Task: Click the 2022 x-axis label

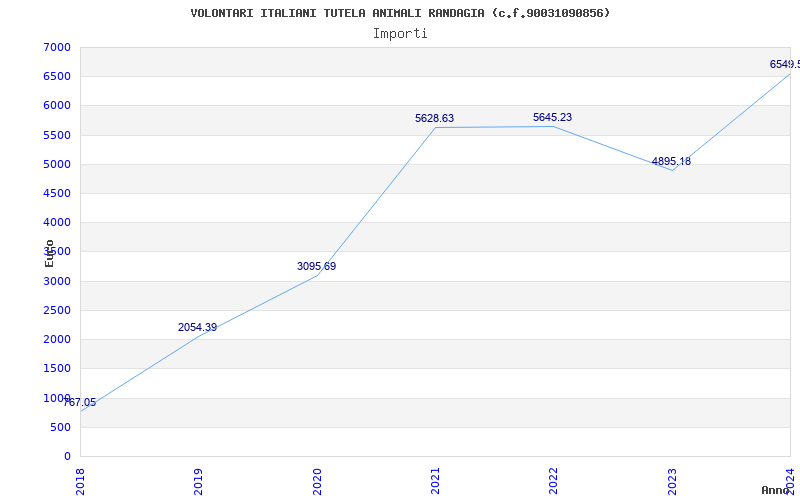Action: click(x=554, y=481)
